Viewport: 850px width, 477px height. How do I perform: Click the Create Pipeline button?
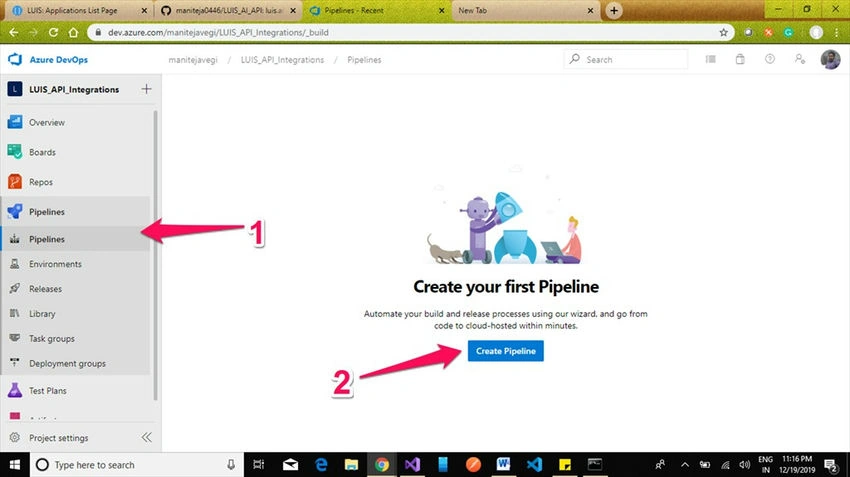coord(506,351)
